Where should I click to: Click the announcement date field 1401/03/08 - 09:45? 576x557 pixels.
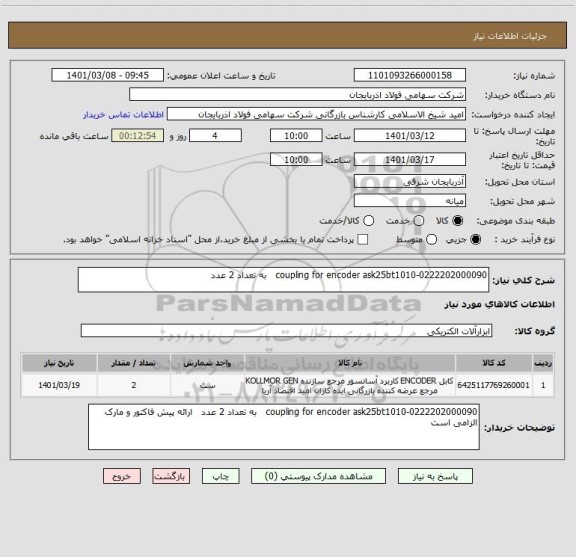pyautogui.click(x=108, y=75)
